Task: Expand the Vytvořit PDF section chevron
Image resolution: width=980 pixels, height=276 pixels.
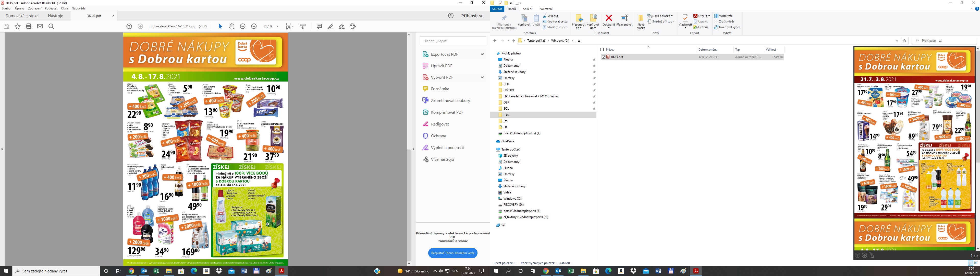Action: (482, 77)
